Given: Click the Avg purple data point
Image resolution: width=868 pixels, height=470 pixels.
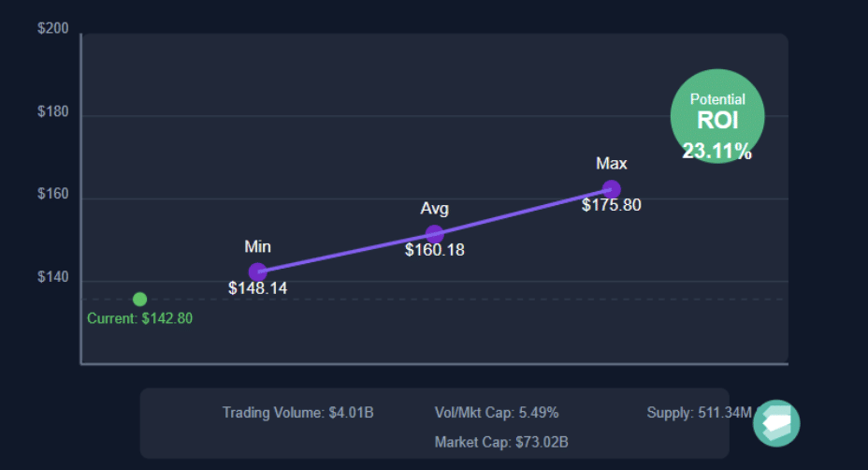Looking at the screenshot, I should 434,234.
